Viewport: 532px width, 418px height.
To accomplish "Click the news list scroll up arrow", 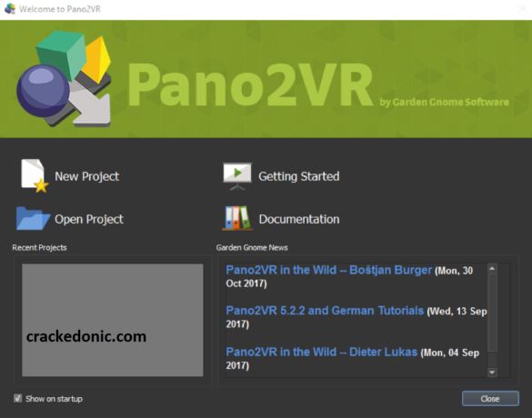I will (x=492, y=268).
